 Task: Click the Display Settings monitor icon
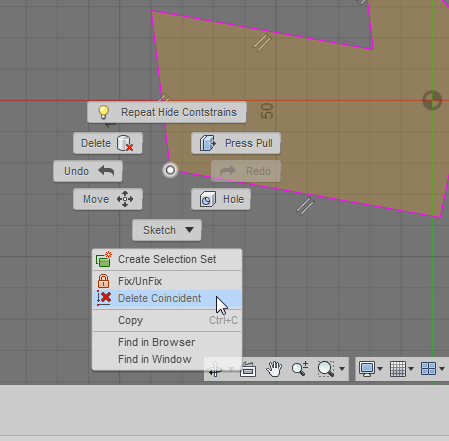[x=367, y=369]
